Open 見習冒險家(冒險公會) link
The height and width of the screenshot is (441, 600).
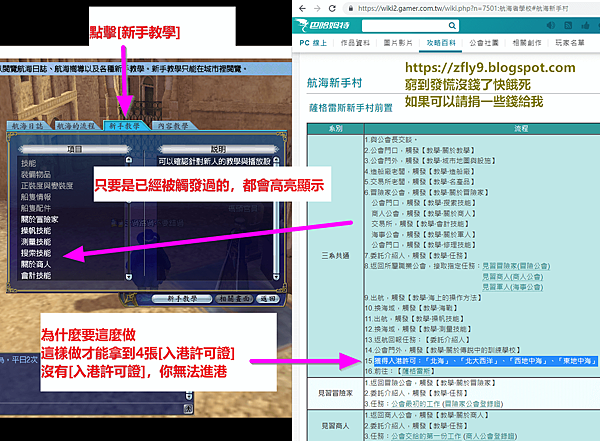click(x=516, y=266)
